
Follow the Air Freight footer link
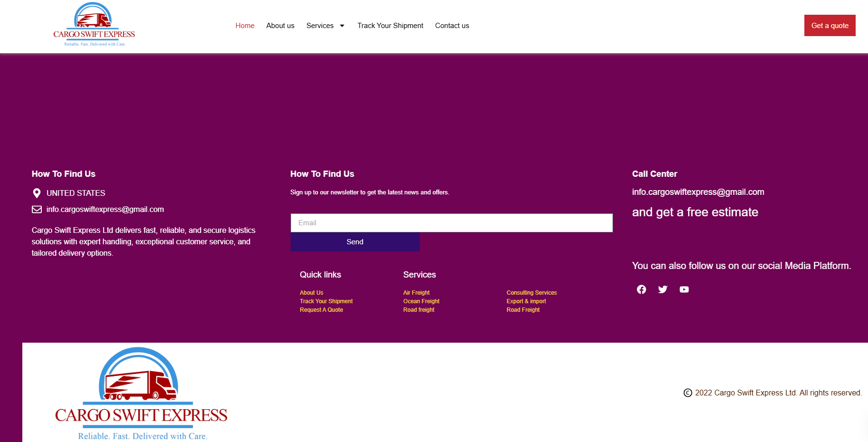pyautogui.click(x=416, y=293)
